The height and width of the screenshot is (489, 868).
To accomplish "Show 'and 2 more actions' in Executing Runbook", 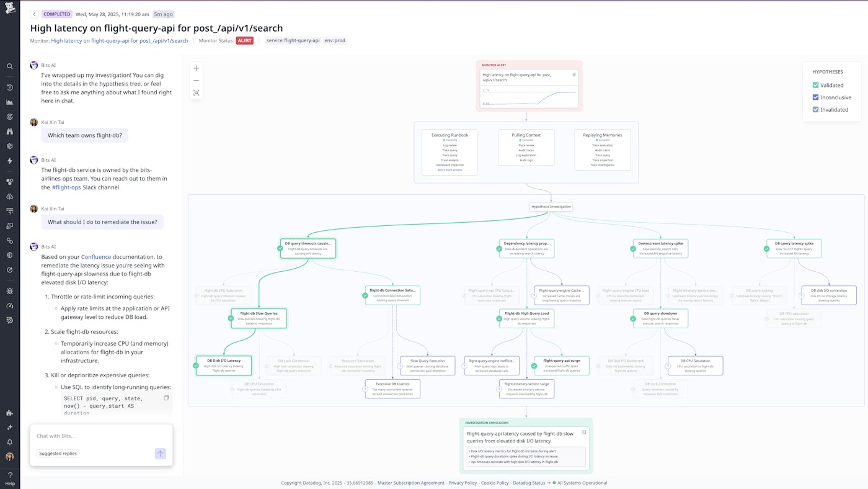I will pyautogui.click(x=449, y=169).
